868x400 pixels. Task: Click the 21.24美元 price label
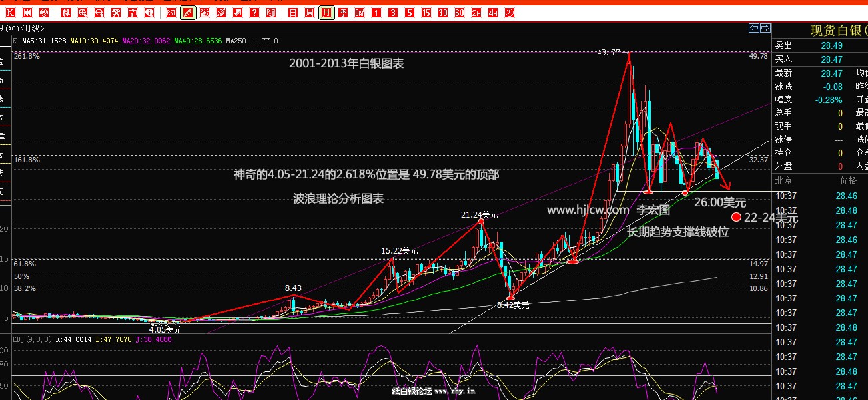pos(479,215)
